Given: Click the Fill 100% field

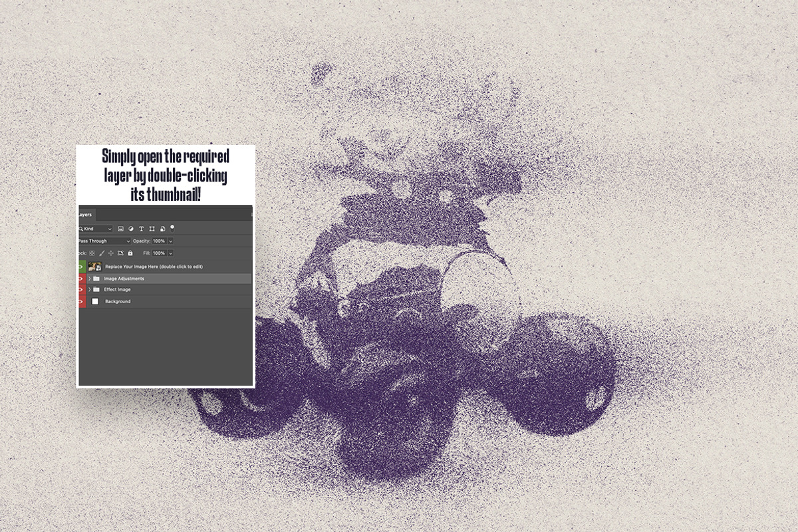Looking at the screenshot, I should (x=159, y=253).
